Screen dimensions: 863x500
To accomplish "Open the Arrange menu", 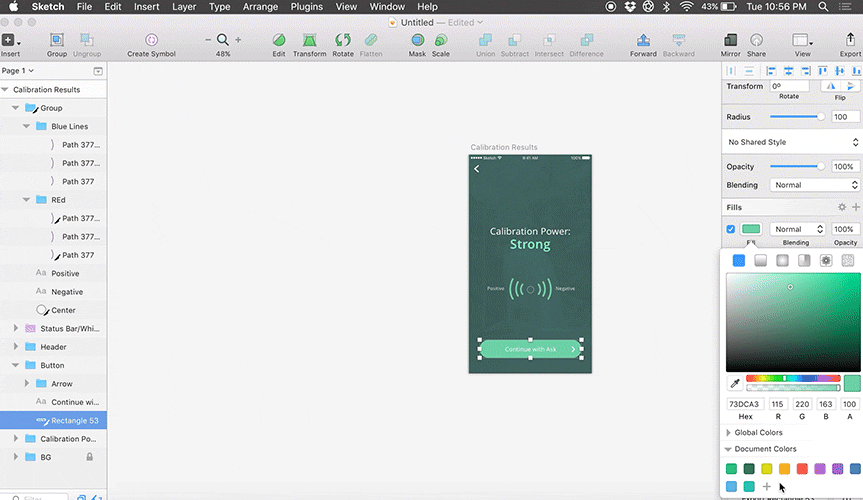I will click(260, 7).
